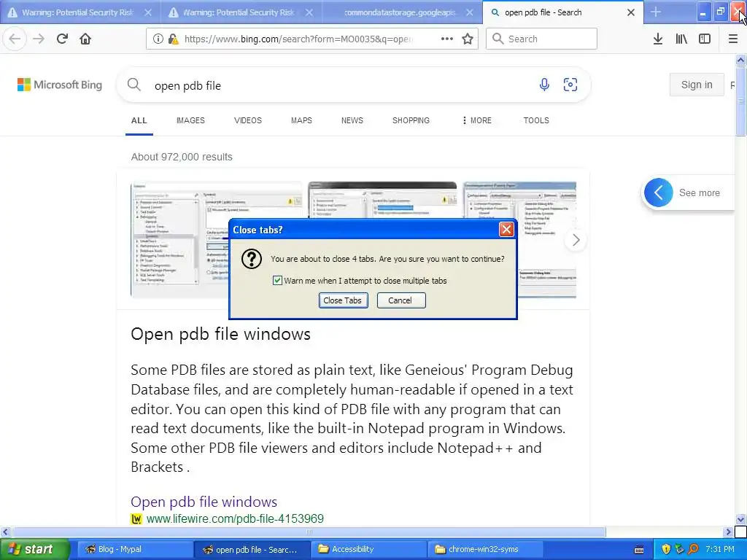The width and height of the screenshot is (747, 560).
Task: Select the MAPS search tab
Action: [x=301, y=120]
